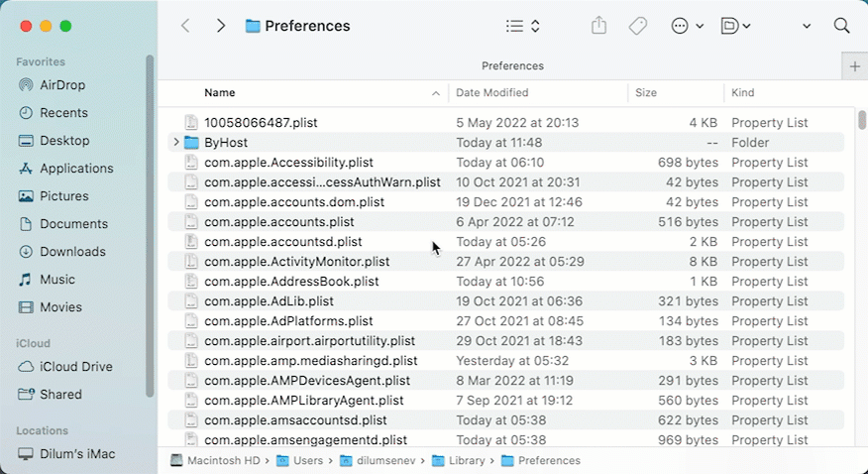Click the Search magnifier icon
868x474 pixels.
click(x=841, y=26)
